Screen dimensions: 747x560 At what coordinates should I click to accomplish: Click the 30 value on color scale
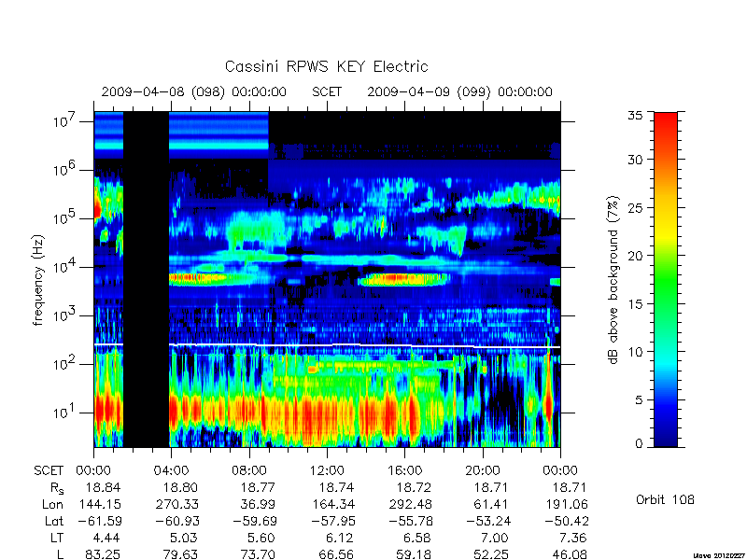coord(635,159)
